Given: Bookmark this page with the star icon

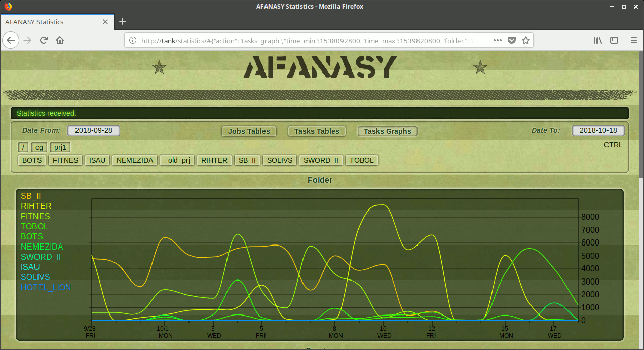Looking at the screenshot, I should click(526, 40).
